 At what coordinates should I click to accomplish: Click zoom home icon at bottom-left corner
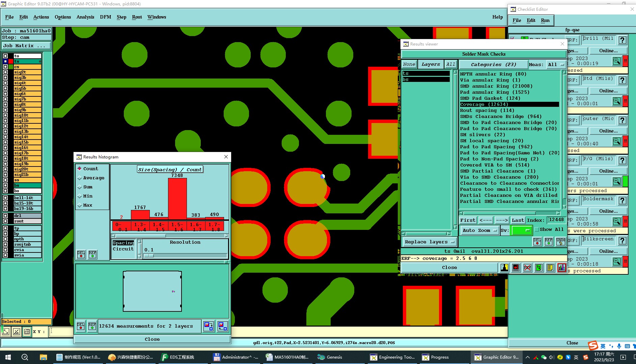coord(6,332)
